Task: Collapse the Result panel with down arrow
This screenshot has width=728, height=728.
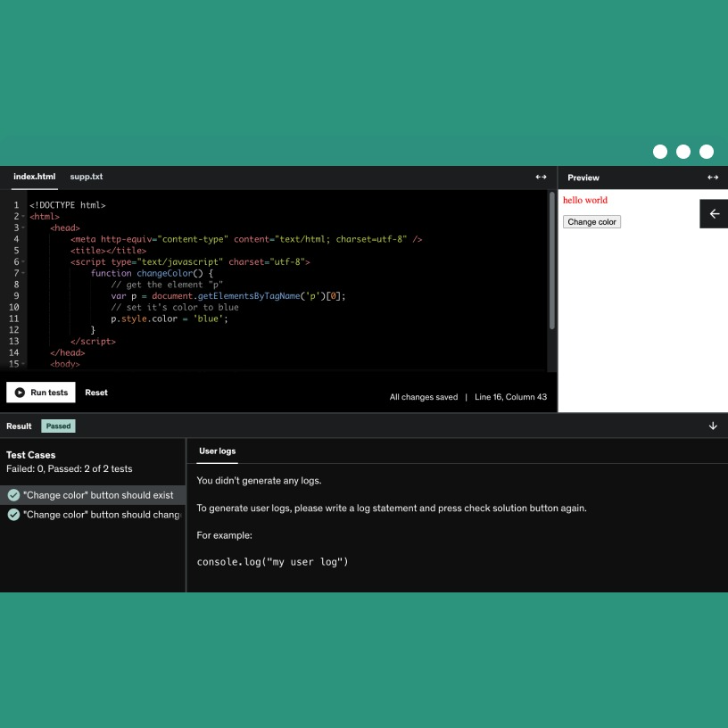Action: tap(713, 426)
